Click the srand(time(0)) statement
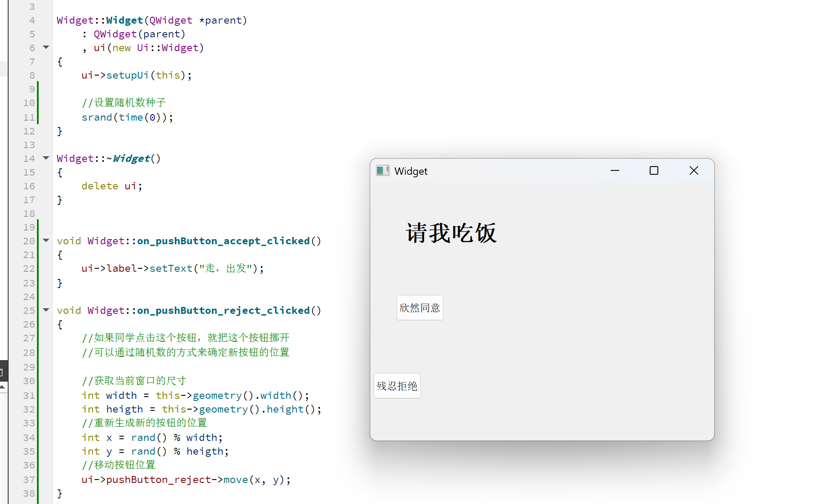Image resolution: width=831 pixels, height=504 pixels. 127,118
